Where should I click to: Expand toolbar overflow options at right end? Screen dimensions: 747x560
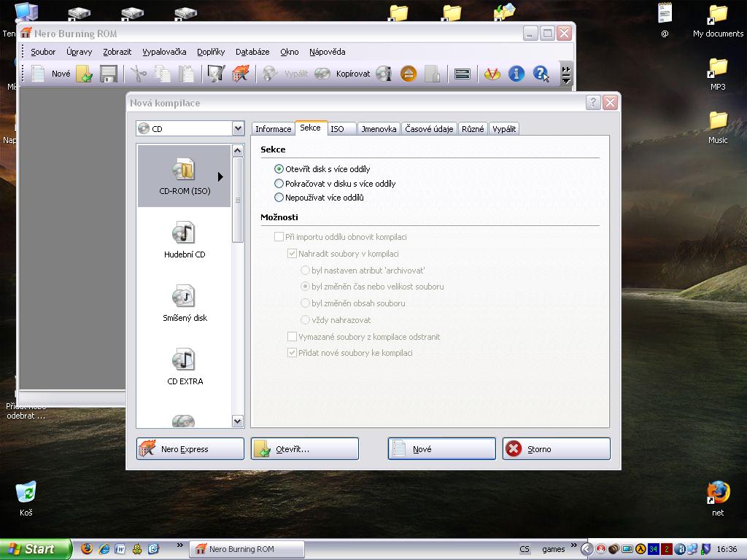coord(566,75)
